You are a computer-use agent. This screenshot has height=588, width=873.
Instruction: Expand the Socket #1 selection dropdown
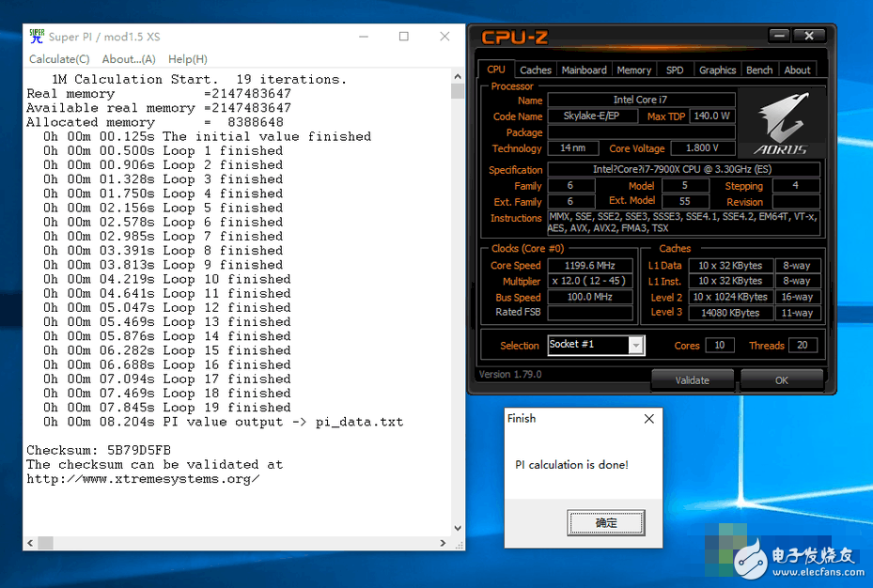click(634, 345)
